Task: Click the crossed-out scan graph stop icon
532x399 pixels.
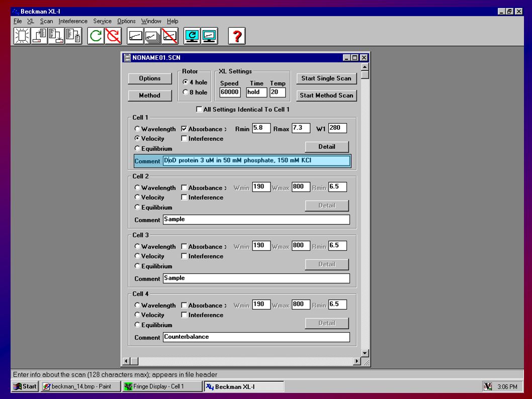Action: pos(169,36)
